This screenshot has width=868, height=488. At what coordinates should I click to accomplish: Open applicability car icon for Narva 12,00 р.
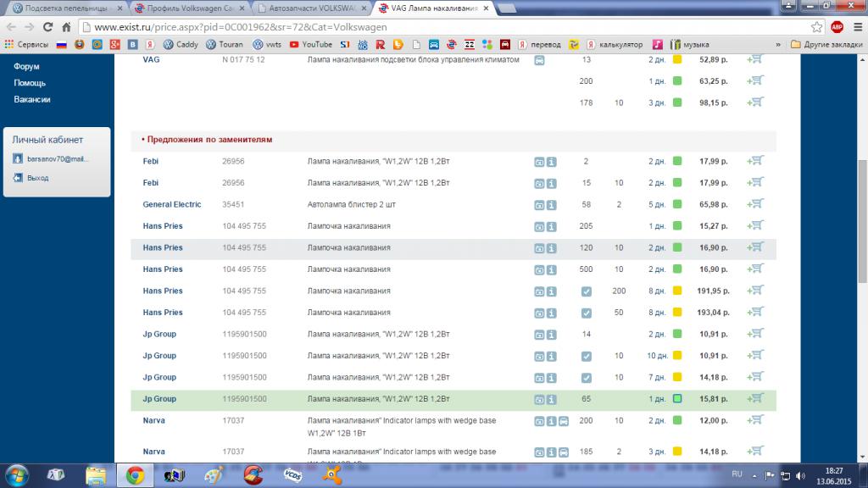pos(564,421)
